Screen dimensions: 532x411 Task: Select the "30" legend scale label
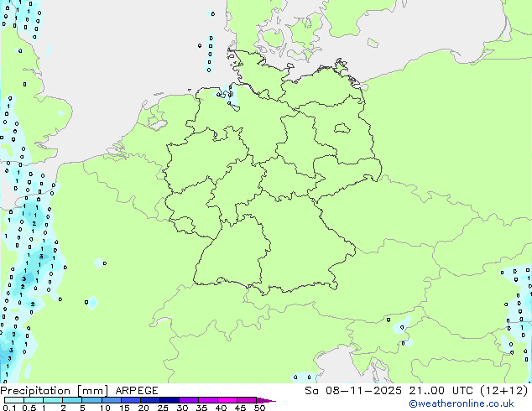click(182, 408)
